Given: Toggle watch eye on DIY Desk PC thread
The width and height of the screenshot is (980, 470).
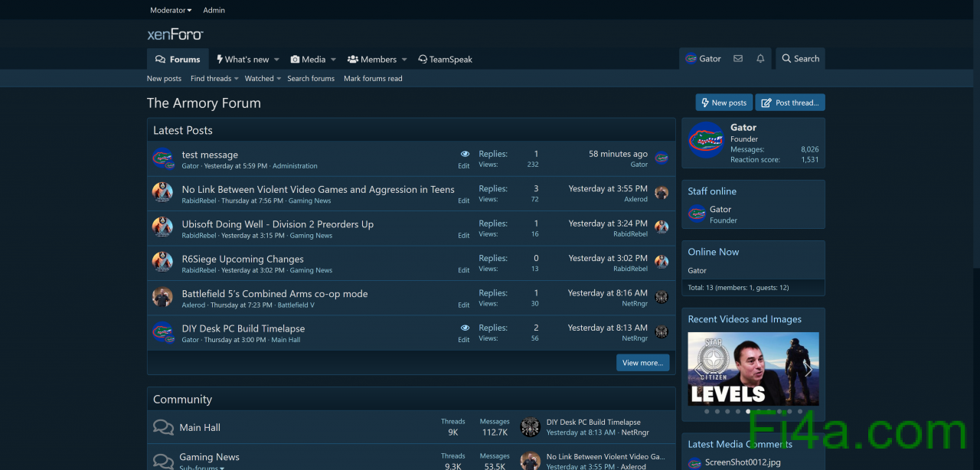Looking at the screenshot, I should (465, 328).
